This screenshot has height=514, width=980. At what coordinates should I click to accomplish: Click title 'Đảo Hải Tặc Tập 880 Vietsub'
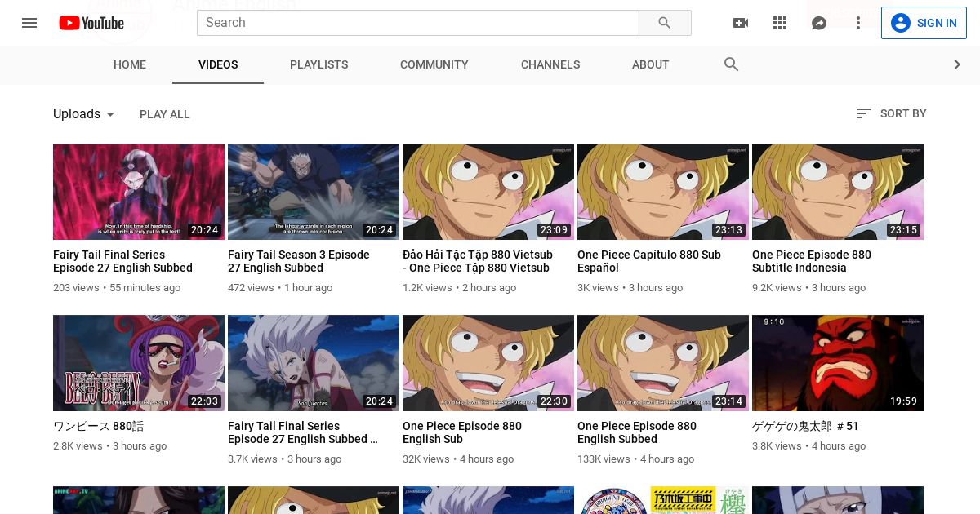[x=478, y=261]
